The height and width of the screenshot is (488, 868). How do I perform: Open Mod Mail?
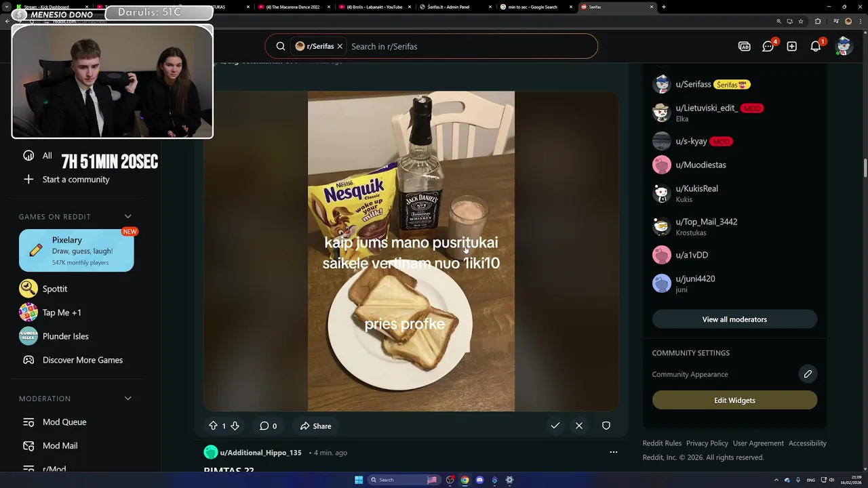click(60, 446)
